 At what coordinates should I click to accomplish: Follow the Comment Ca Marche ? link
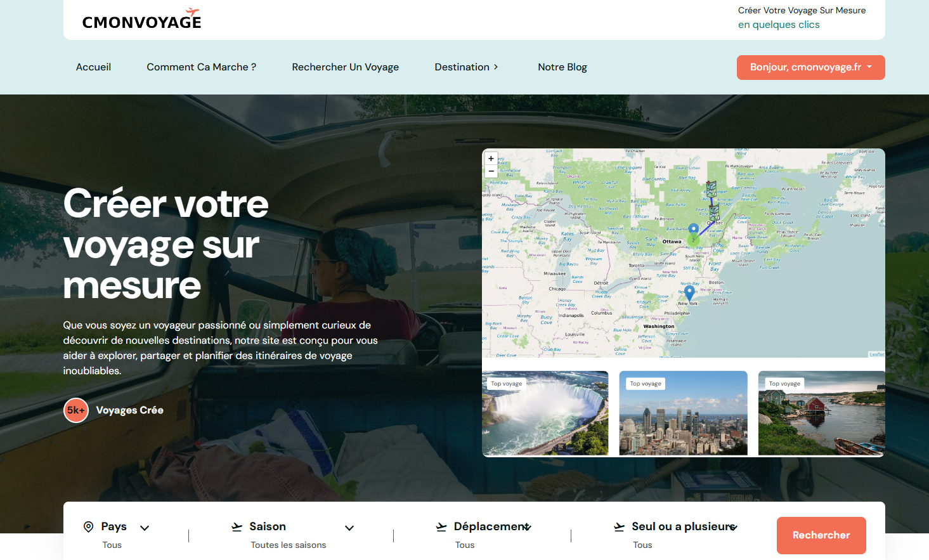point(201,67)
